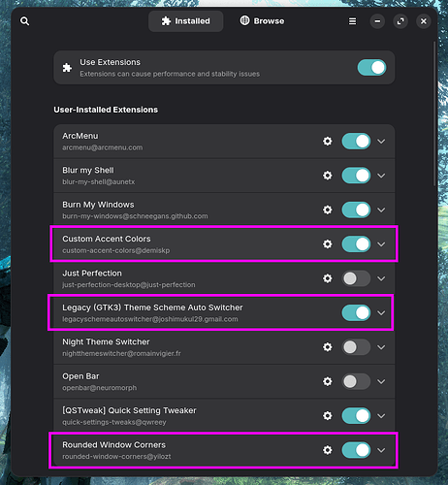Switch to the Browse tab
This screenshot has width=448, height=485.
pos(262,21)
